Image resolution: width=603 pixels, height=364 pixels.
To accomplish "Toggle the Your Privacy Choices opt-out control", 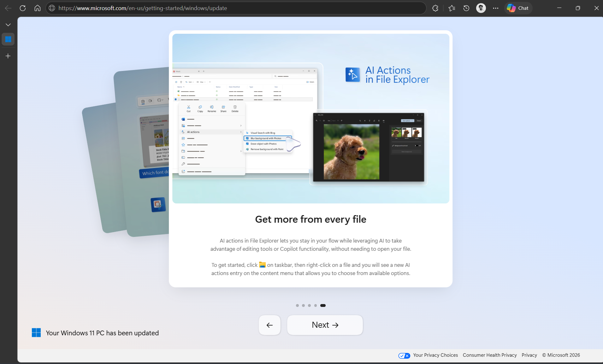I will [x=404, y=355].
